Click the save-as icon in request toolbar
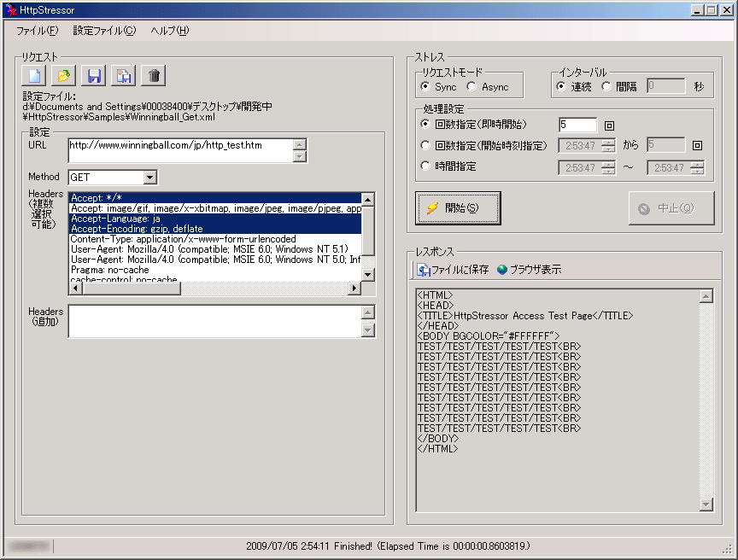Viewport: 738px width, 560px height. (124, 76)
